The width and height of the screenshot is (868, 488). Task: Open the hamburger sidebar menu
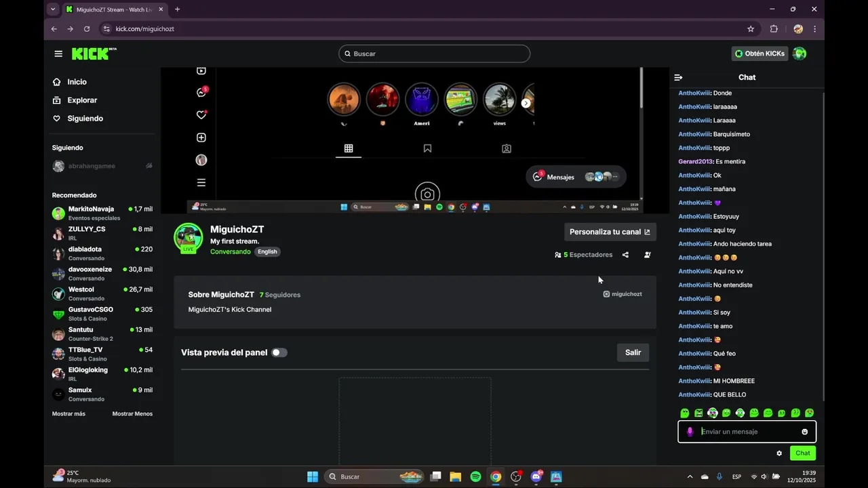pos(58,54)
